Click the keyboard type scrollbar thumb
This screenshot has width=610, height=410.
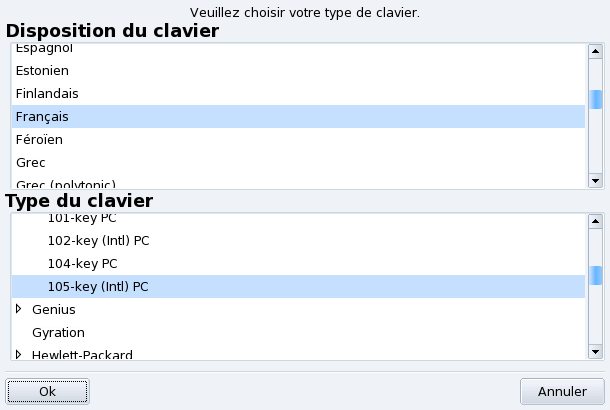coord(596,272)
